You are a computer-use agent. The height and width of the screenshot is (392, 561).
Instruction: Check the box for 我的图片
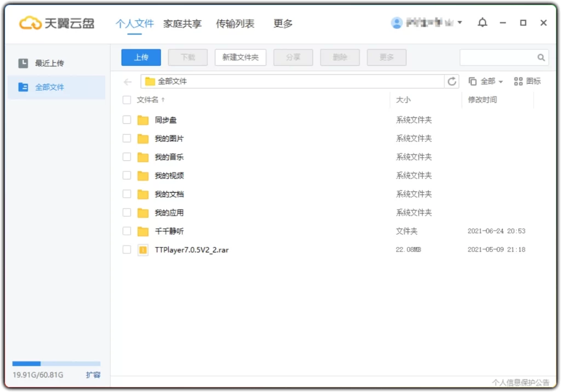pyautogui.click(x=127, y=138)
